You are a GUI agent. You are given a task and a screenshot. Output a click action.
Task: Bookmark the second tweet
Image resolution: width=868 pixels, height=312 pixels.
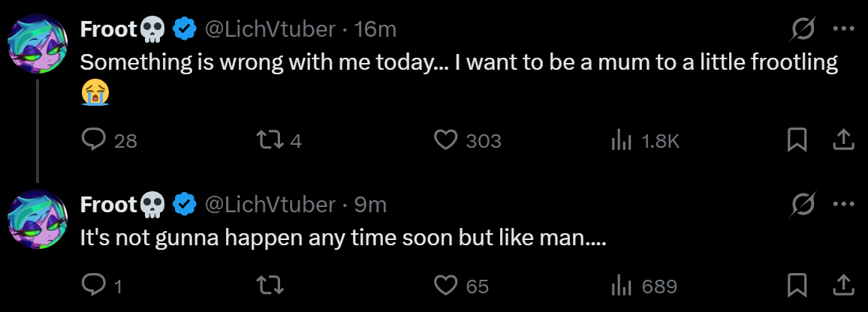pos(797,286)
